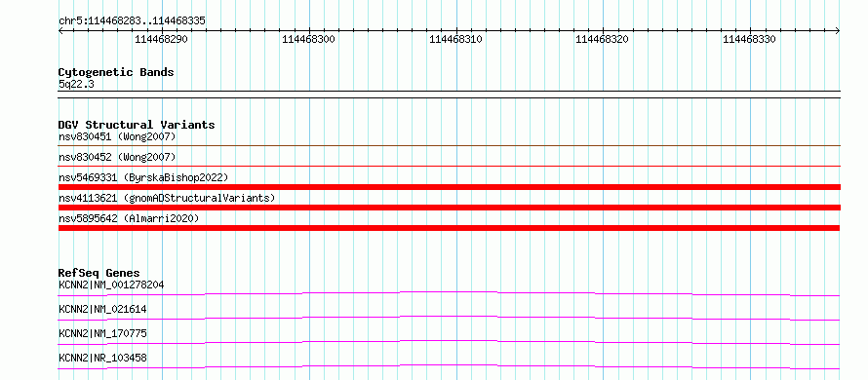Open transcript KCNN2|NM_001278204 label
The image size is (868, 380).
(x=111, y=285)
